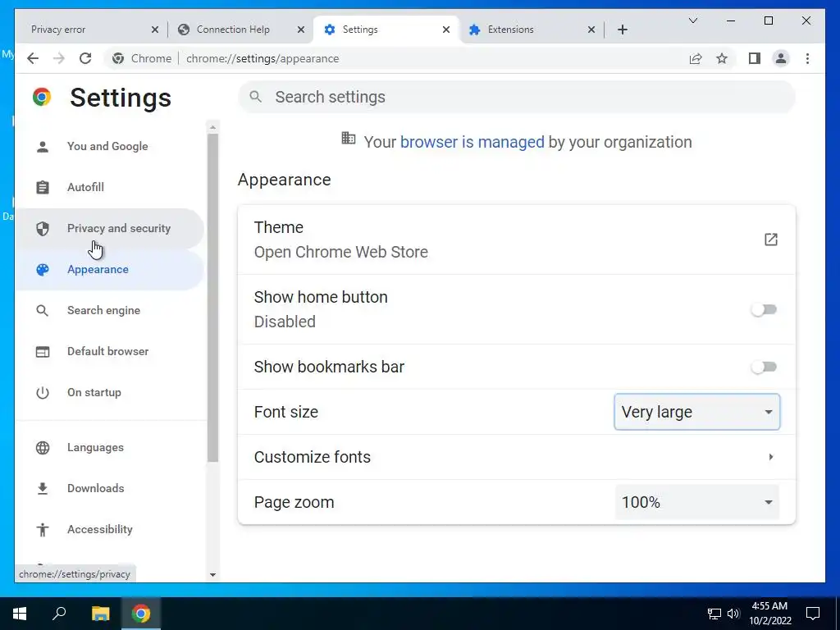Enable Show bookmarks bar switch

[x=764, y=367]
